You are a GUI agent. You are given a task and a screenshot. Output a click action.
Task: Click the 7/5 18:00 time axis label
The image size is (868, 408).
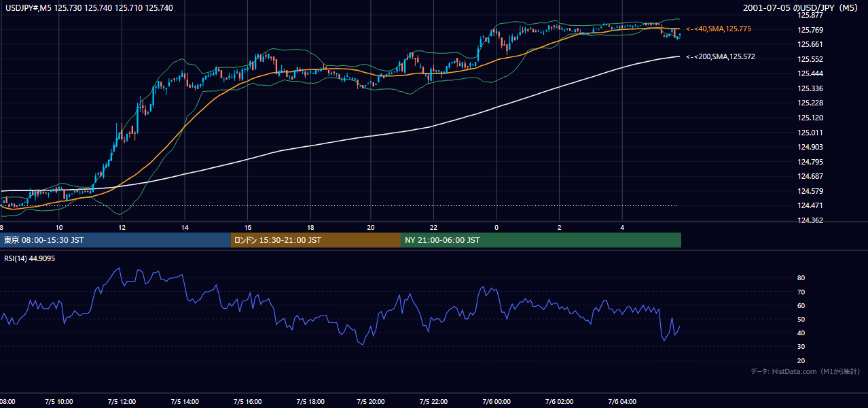coord(309,402)
